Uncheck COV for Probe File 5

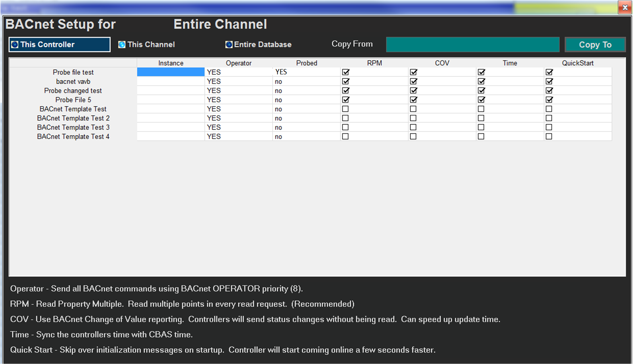tap(414, 100)
